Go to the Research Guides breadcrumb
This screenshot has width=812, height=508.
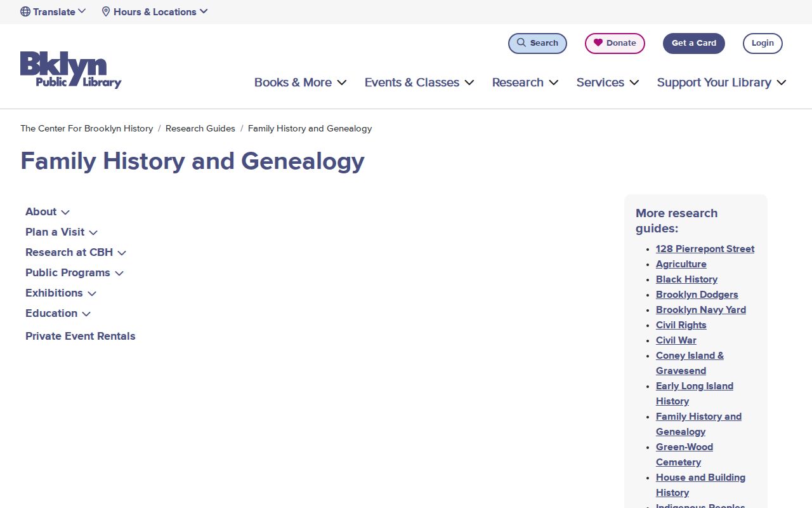(x=200, y=128)
